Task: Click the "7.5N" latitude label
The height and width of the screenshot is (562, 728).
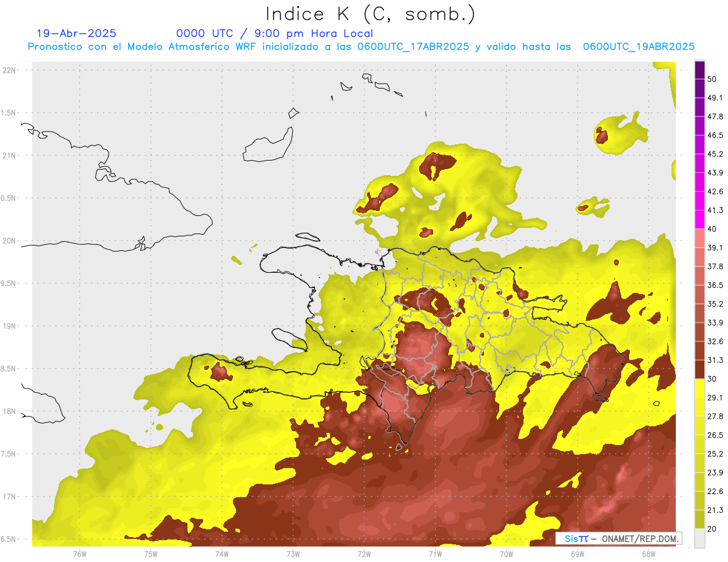Action: pos(9,454)
